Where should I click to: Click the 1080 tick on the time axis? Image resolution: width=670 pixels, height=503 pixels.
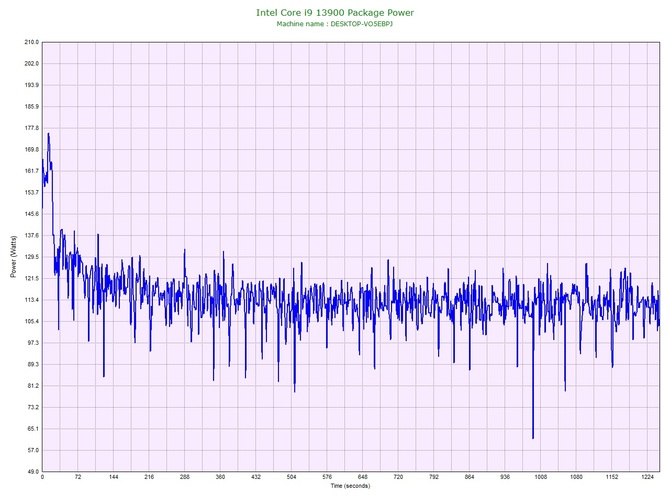576,477
